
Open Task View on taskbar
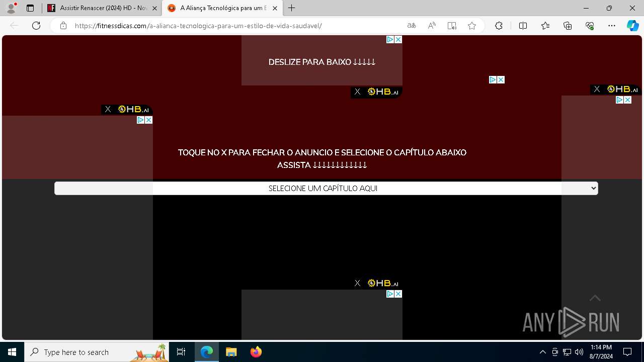coord(181,352)
